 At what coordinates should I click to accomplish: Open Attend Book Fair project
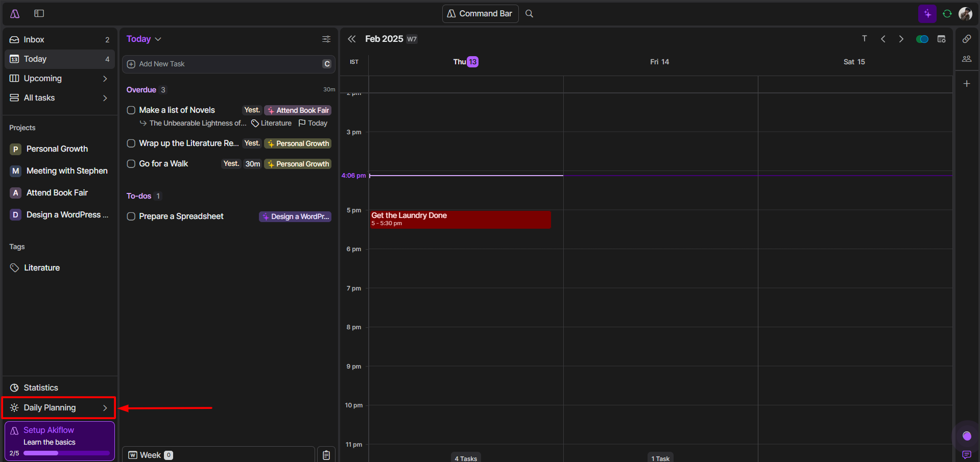tap(60, 193)
